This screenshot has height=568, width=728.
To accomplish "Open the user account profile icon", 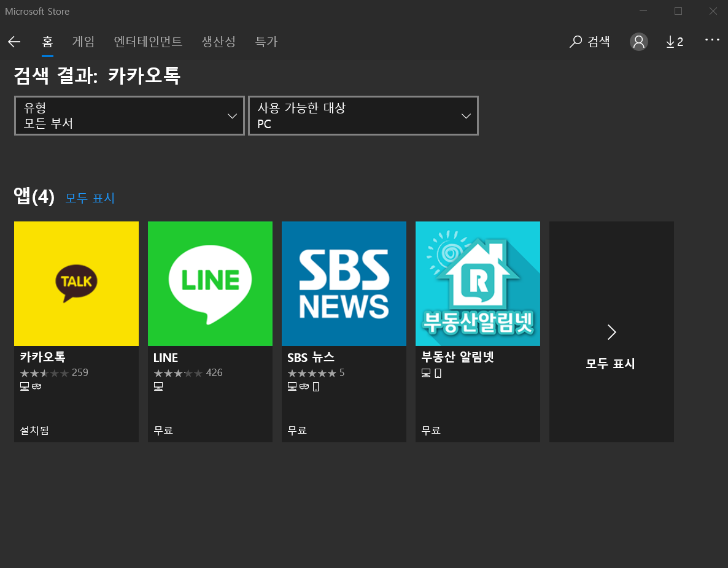I will [639, 42].
